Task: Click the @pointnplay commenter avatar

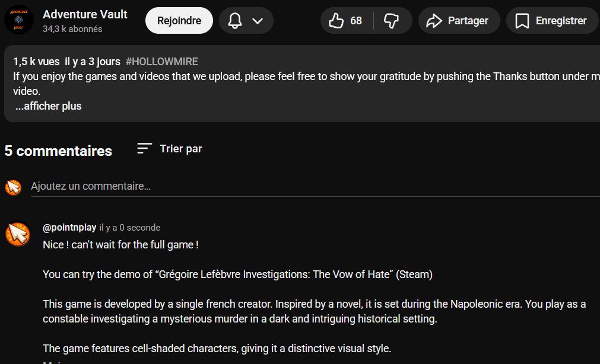Action: pos(17,234)
